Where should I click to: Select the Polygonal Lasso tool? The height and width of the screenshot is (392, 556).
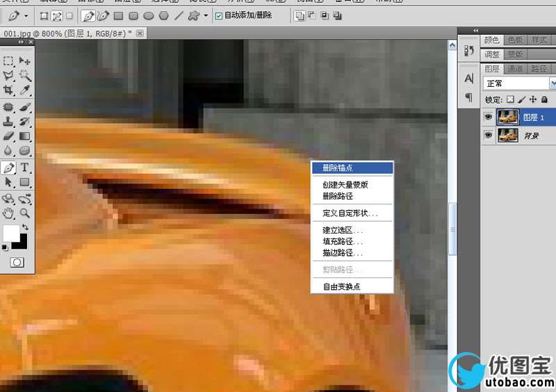tap(8, 75)
